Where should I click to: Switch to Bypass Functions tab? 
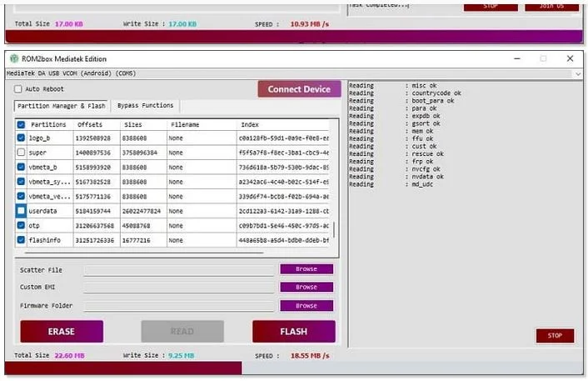point(146,106)
